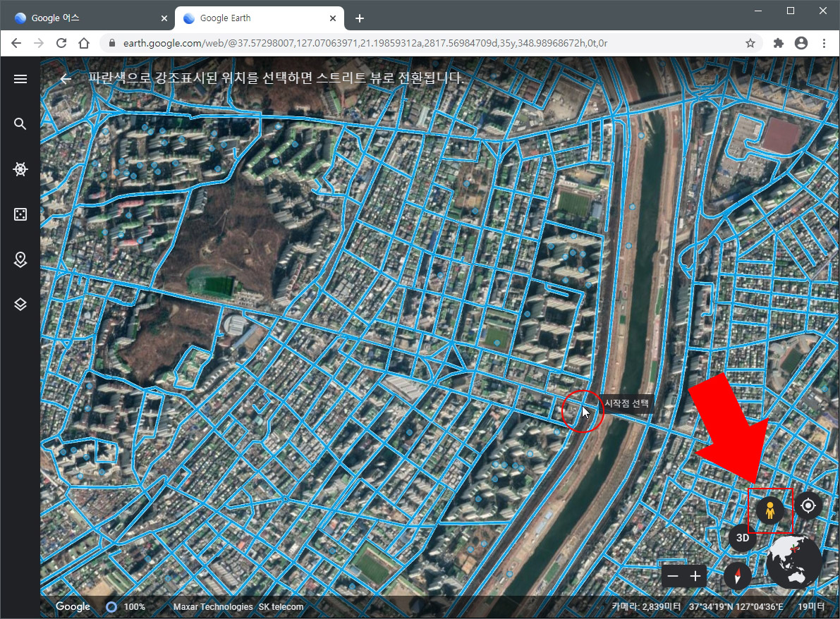Close the Google 어스 tab
840x619 pixels.
(x=164, y=18)
